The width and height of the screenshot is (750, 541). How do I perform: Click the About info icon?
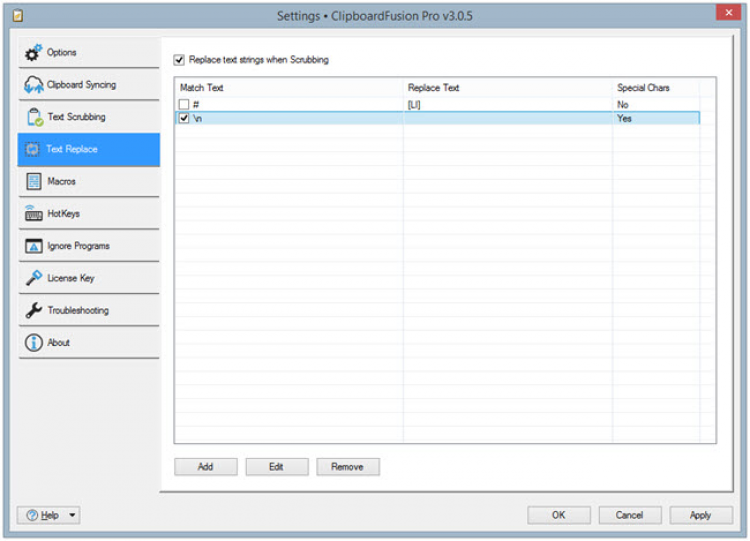click(33, 342)
